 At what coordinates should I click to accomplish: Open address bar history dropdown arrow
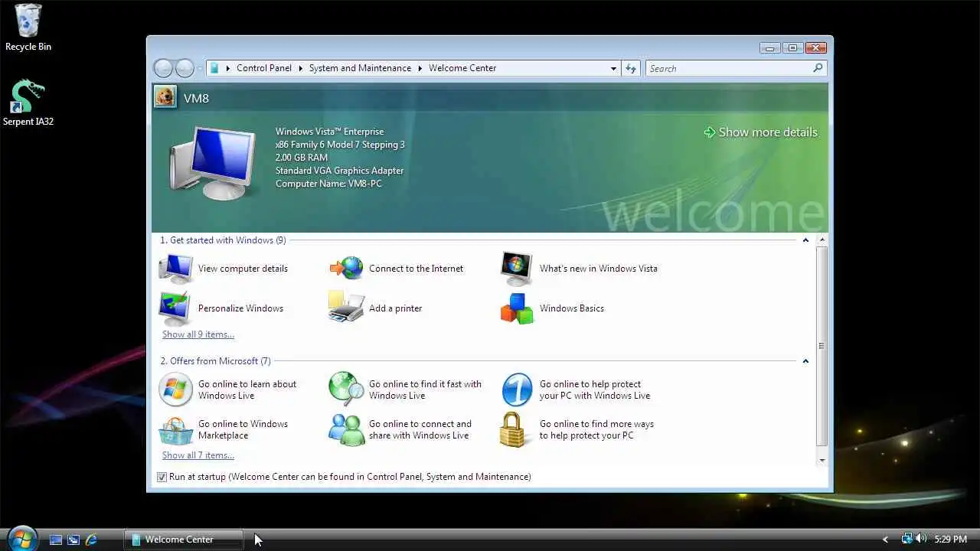pos(613,68)
